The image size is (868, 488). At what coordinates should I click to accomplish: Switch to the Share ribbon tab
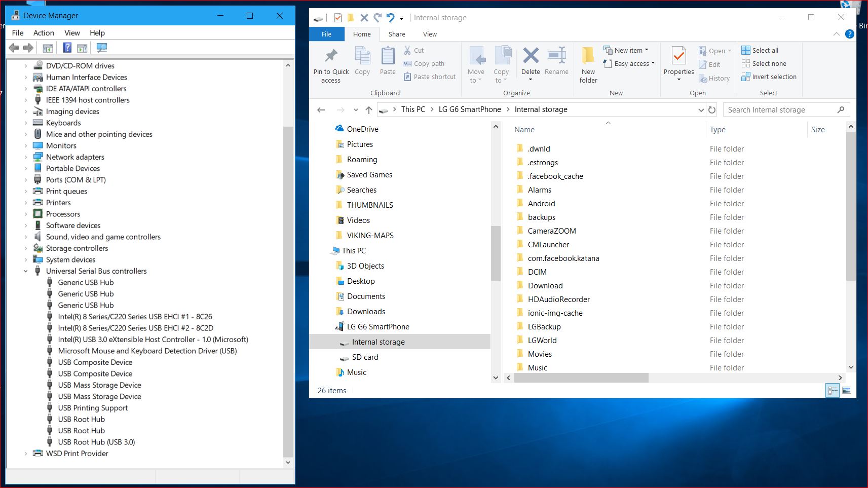click(x=397, y=34)
